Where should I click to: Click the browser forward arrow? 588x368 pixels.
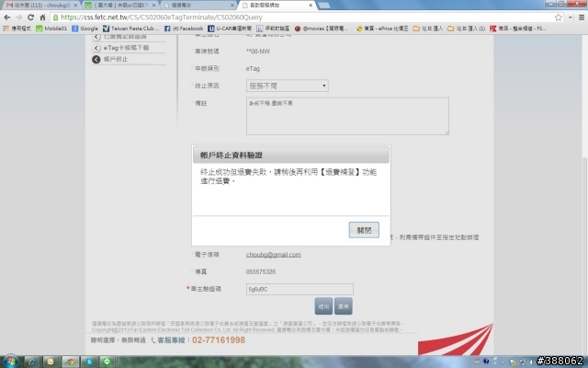[18, 17]
